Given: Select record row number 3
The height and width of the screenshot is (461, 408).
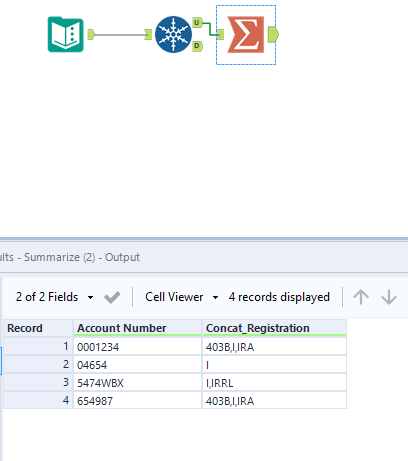Looking at the screenshot, I should (38, 382).
